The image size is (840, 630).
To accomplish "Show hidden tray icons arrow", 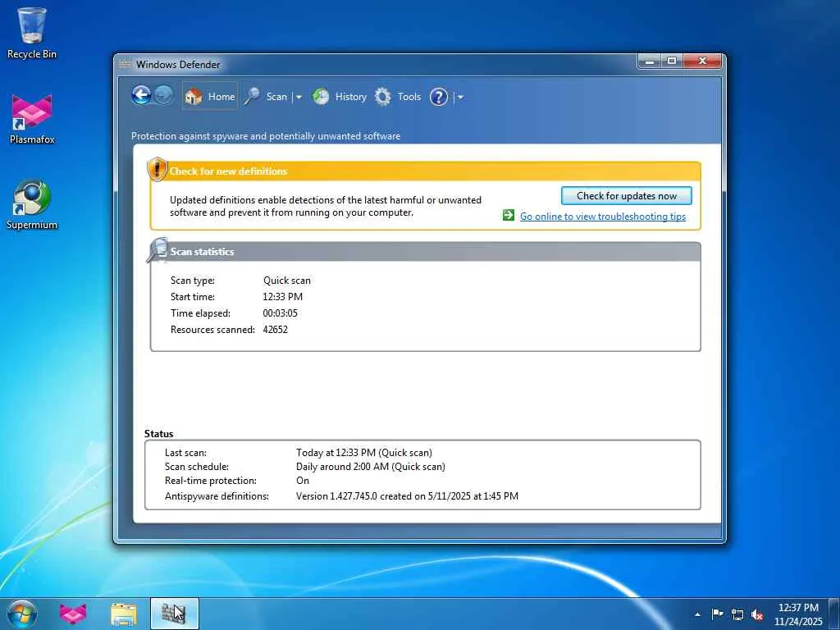I will point(697,614).
